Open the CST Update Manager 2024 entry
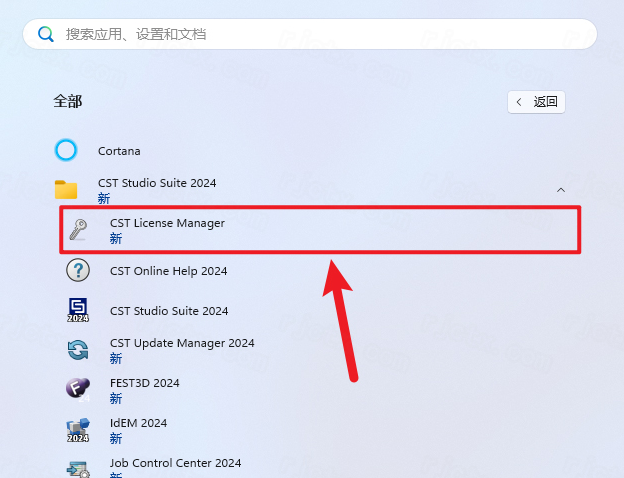624x478 pixels. pos(182,343)
